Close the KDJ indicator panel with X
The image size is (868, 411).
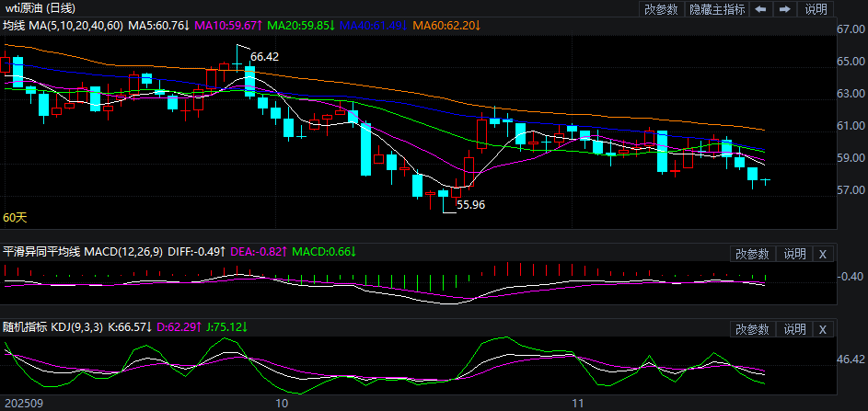[823, 329]
